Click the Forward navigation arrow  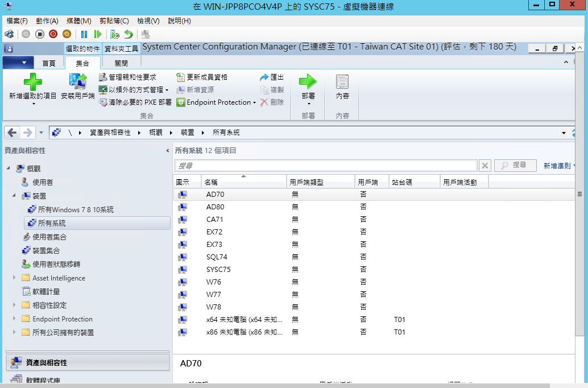coord(28,133)
